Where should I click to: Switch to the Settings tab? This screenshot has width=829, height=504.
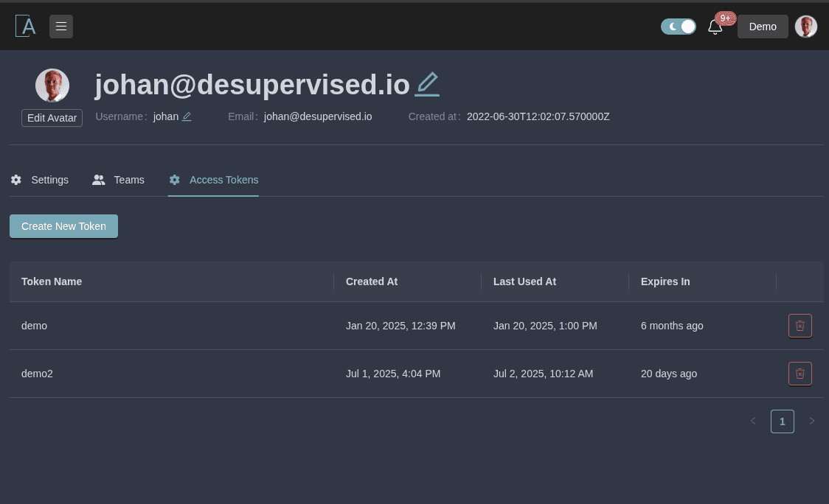tap(41, 180)
